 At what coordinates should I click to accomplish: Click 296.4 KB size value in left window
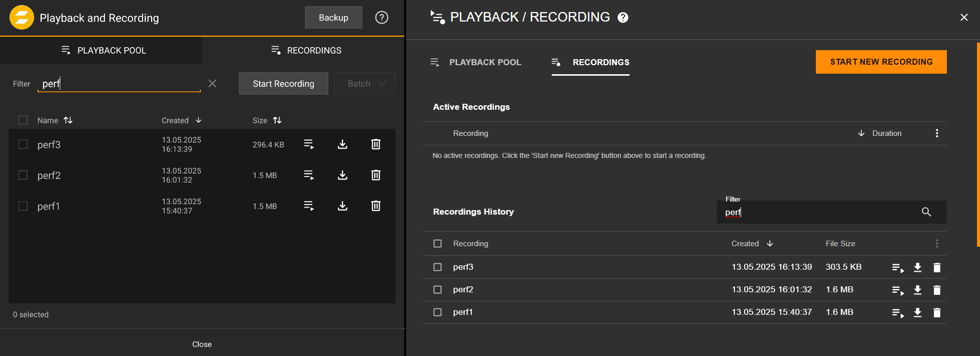click(268, 144)
